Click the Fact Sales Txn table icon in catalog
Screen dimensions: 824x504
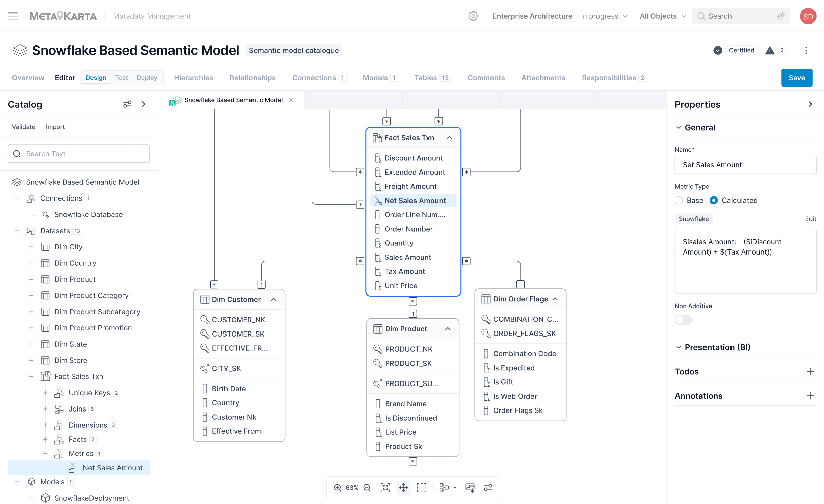45,376
